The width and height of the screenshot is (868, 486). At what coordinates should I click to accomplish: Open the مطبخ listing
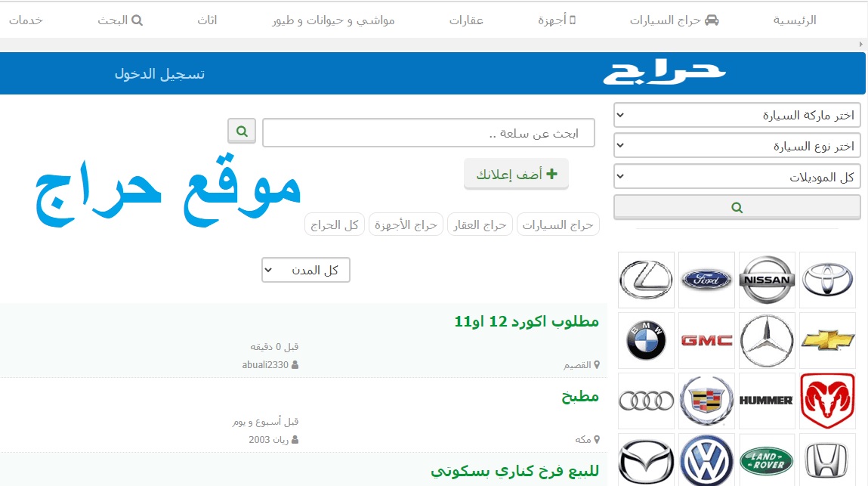click(580, 396)
